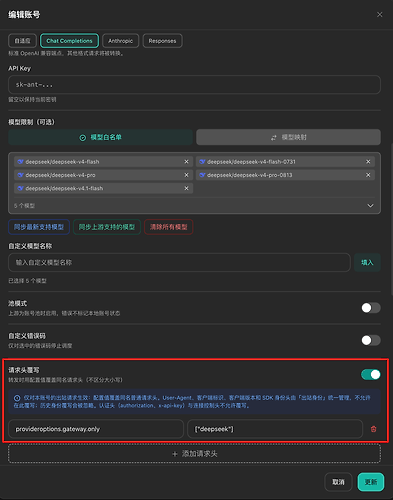Click the 模型白名单 check circle icon

point(83,138)
